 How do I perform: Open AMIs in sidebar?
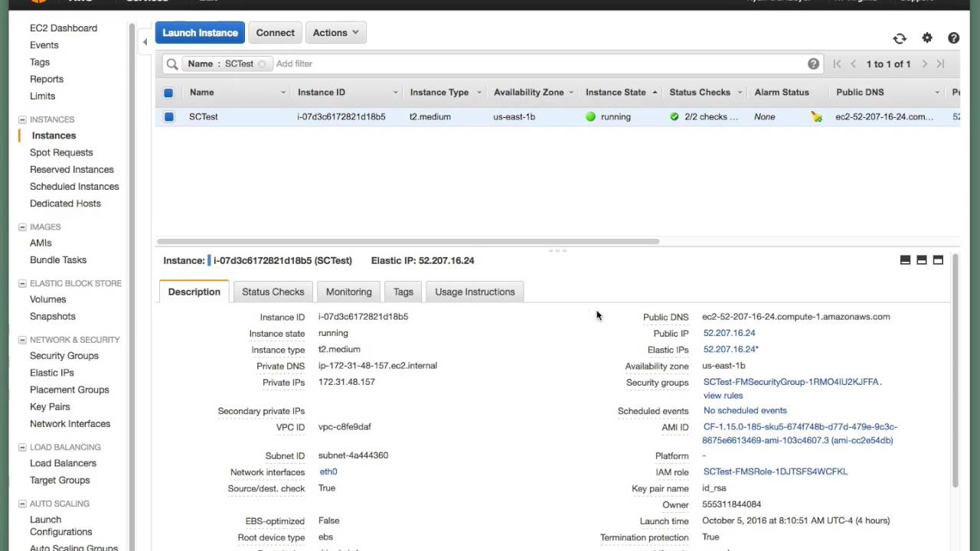point(41,243)
